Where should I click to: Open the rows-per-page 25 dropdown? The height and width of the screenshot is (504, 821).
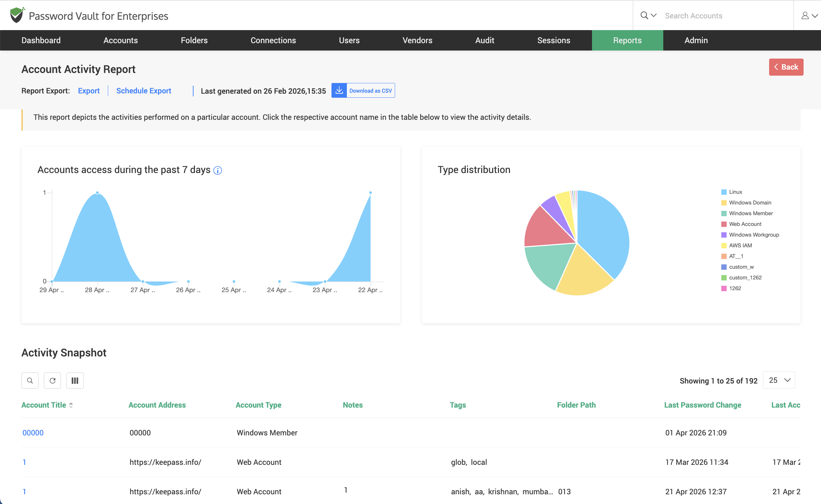(779, 380)
